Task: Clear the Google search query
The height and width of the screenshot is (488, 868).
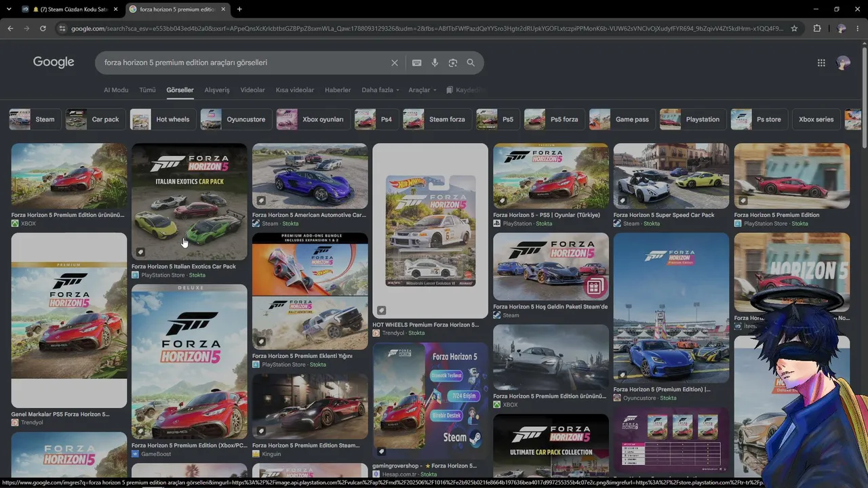Action: tap(395, 62)
